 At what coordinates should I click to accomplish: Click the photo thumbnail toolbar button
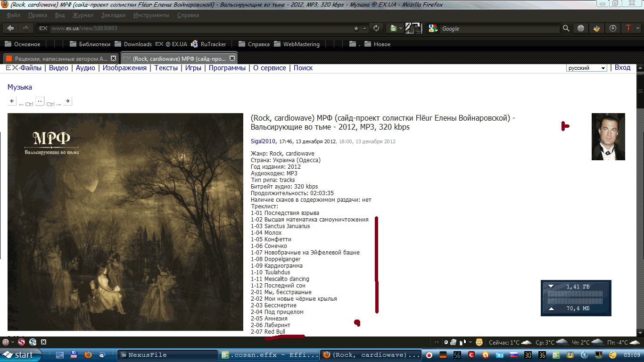[413, 28]
